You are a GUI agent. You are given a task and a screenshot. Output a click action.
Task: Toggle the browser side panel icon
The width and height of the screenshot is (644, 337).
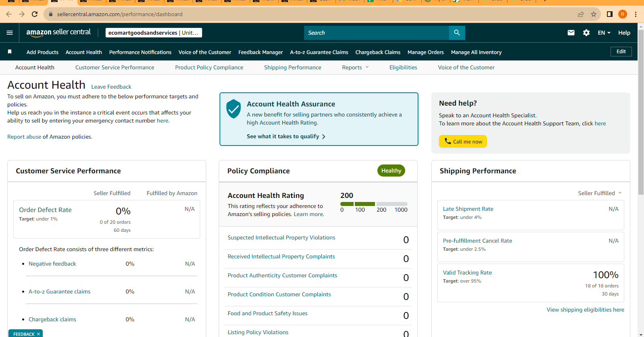click(610, 14)
